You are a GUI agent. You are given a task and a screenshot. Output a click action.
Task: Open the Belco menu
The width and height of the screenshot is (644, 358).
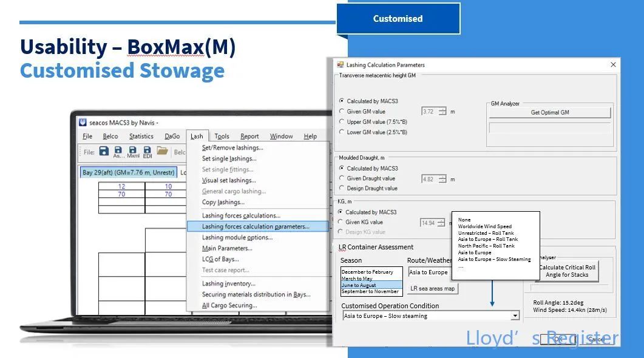[x=110, y=137]
